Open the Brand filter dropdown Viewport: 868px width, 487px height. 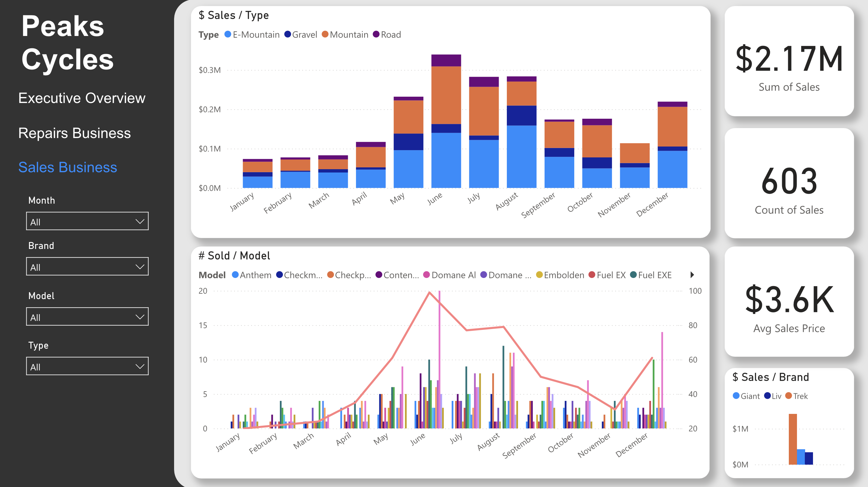[x=87, y=267]
